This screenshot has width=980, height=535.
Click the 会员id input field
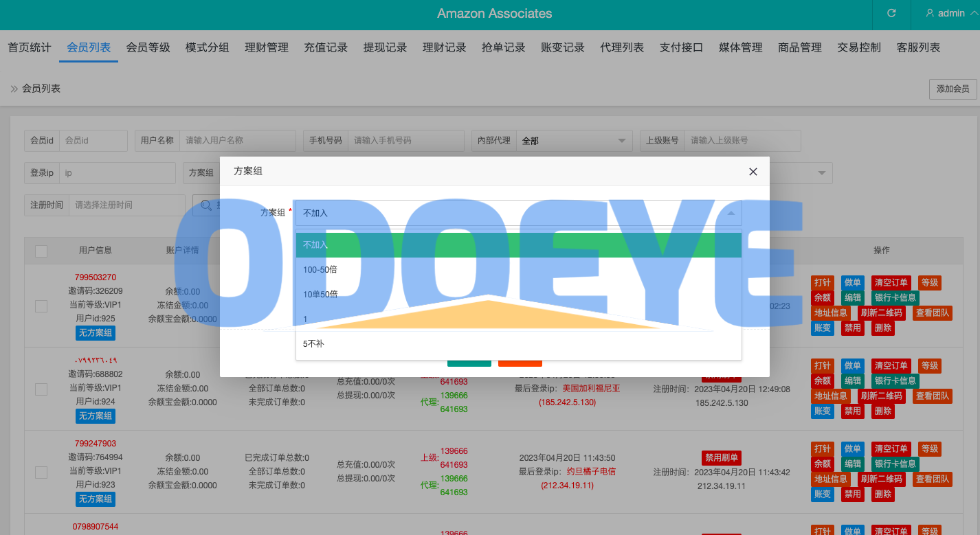[x=93, y=140]
